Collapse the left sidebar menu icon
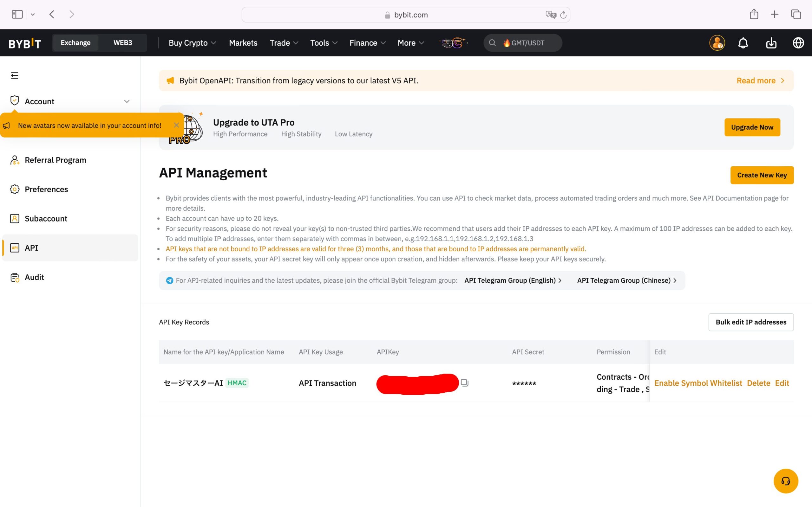 (14, 75)
